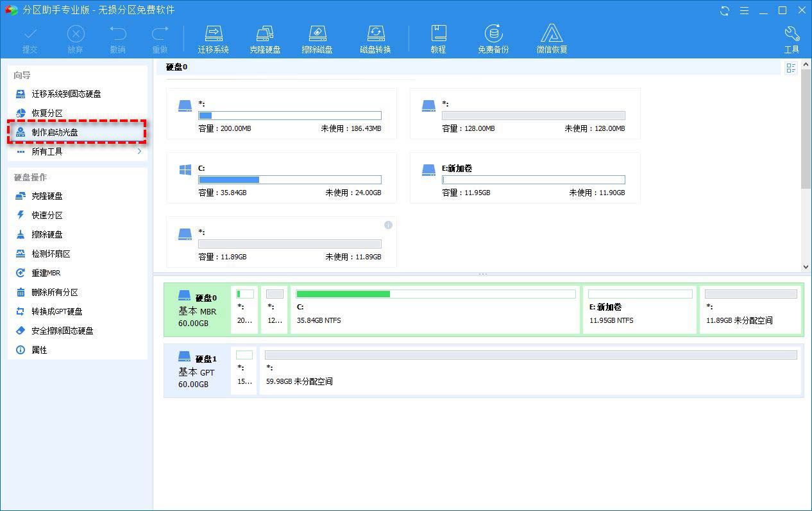Open the hamburger menu in the title bar
The height and width of the screenshot is (511, 812).
click(745, 10)
